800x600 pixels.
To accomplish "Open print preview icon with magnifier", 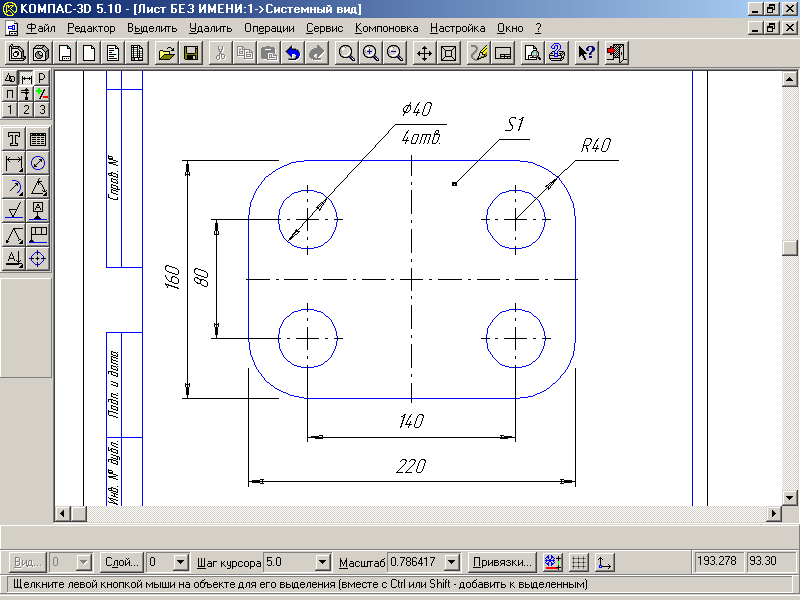I will click(x=532, y=53).
